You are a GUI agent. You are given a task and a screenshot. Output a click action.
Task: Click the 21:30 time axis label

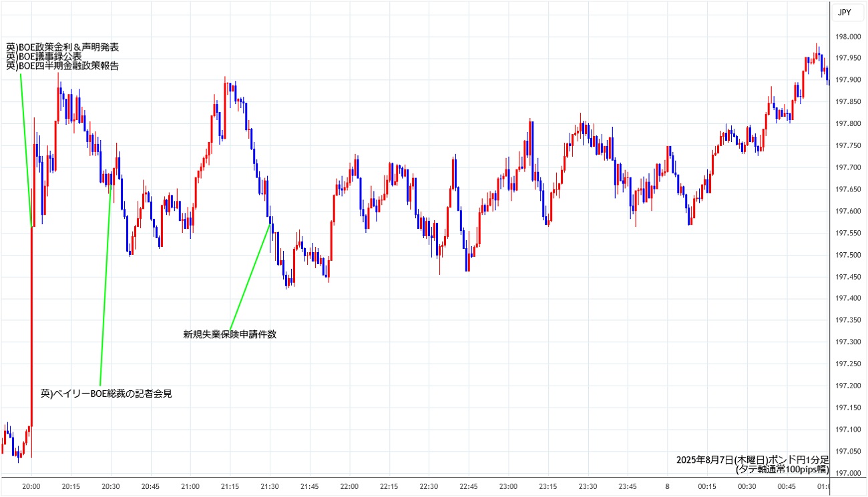pos(270,486)
